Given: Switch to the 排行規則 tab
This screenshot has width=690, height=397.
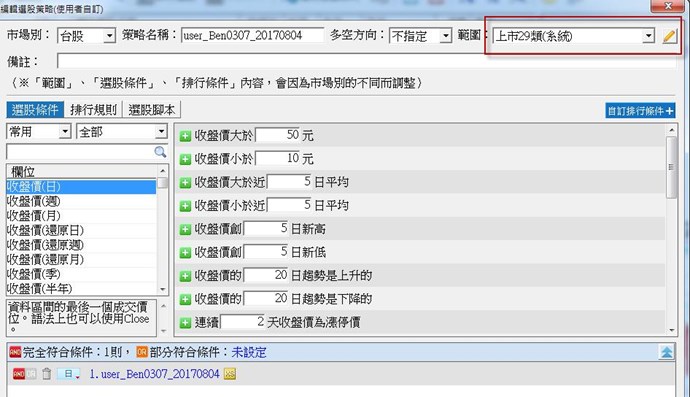Looking at the screenshot, I should [x=93, y=110].
